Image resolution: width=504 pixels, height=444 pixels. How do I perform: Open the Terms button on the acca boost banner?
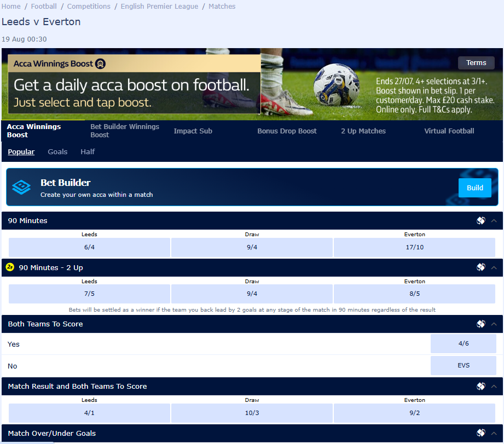point(476,63)
